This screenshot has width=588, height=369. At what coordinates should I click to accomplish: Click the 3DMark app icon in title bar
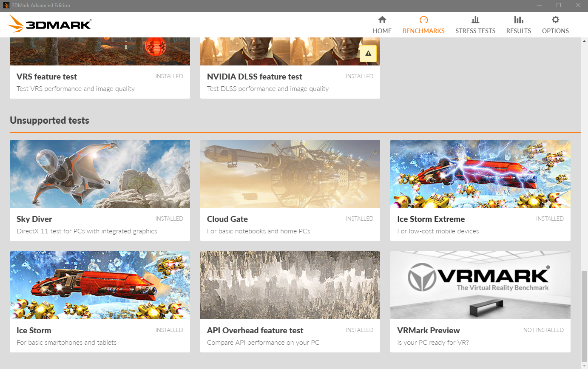pos(6,6)
